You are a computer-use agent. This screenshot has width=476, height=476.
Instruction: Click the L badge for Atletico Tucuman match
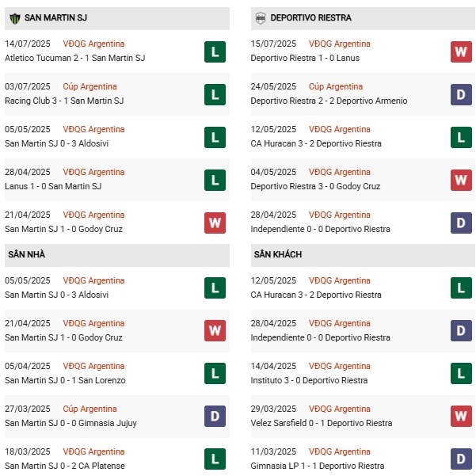pyautogui.click(x=214, y=51)
